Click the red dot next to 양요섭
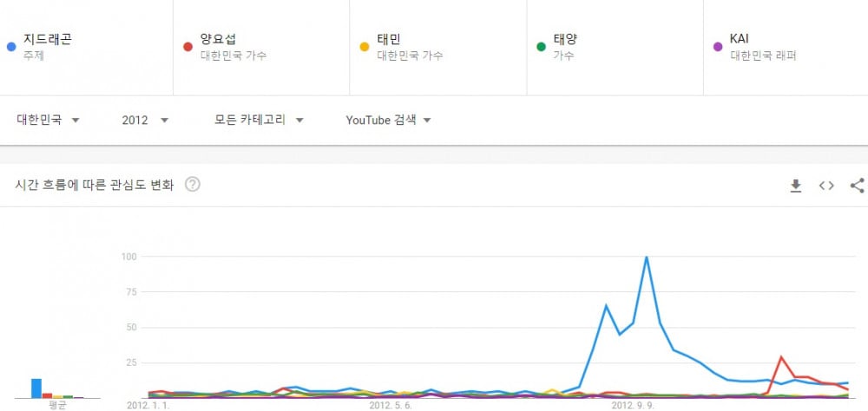868x411 pixels. pyautogui.click(x=187, y=47)
